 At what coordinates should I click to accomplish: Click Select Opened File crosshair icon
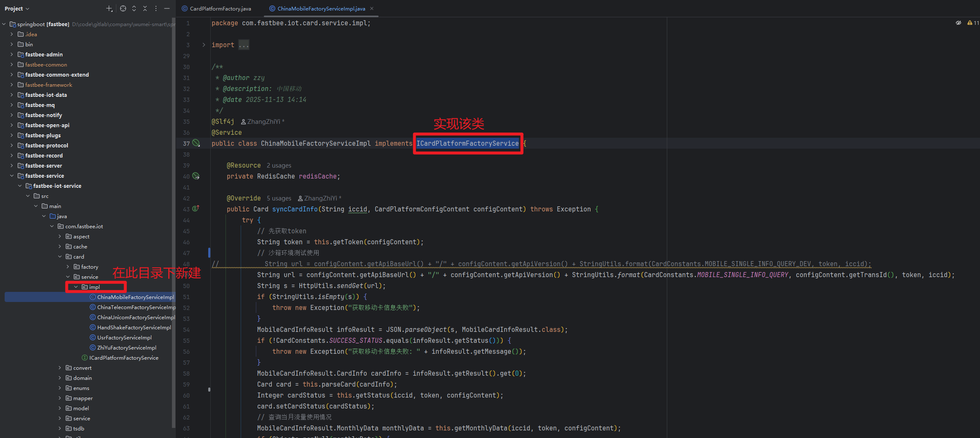tap(123, 8)
